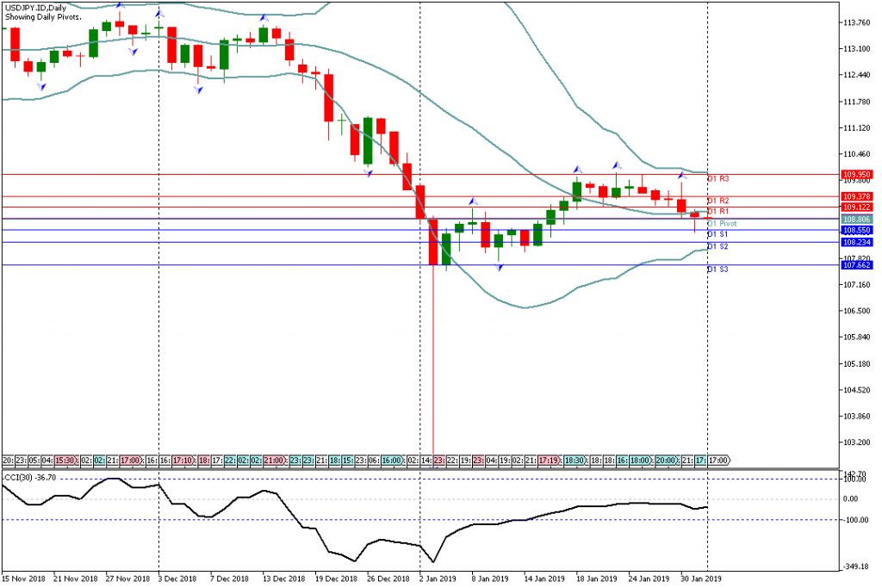This screenshot has height=588, width=882.
Task: Select the D1 Pivot line label
Action: 722,223
